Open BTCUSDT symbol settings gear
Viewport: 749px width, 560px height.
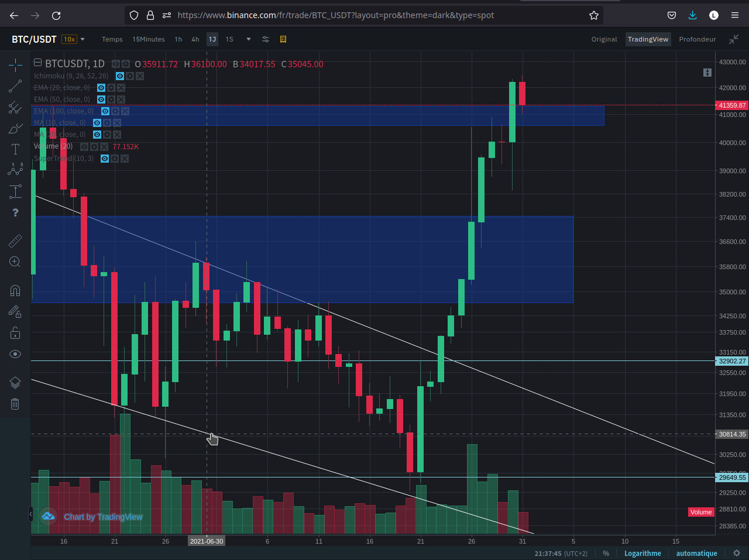click(x=126, y=64)
